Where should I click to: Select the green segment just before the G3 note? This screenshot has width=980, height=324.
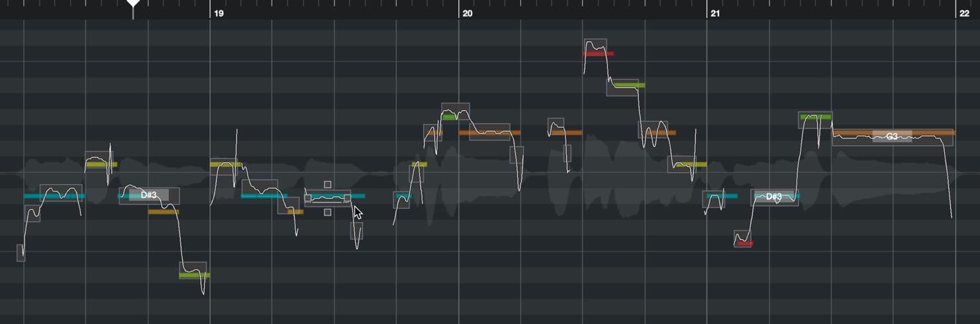[815, 120]
